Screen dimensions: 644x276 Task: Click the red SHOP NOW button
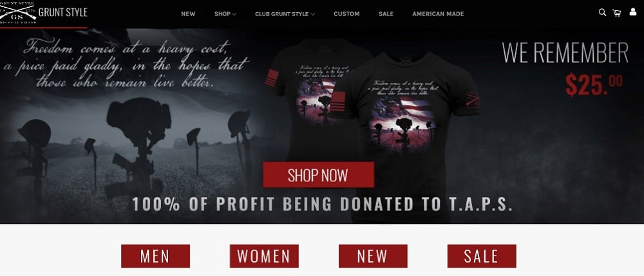point(318,175)
